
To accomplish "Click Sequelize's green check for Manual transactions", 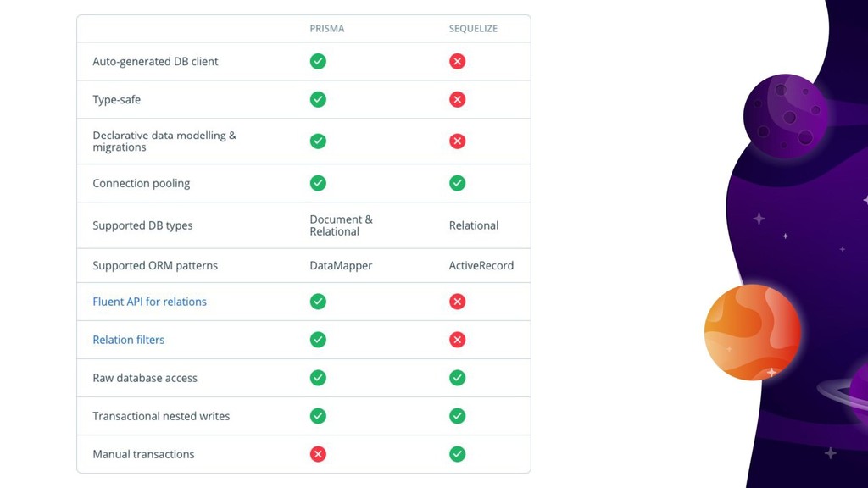I will pos(457,454).
